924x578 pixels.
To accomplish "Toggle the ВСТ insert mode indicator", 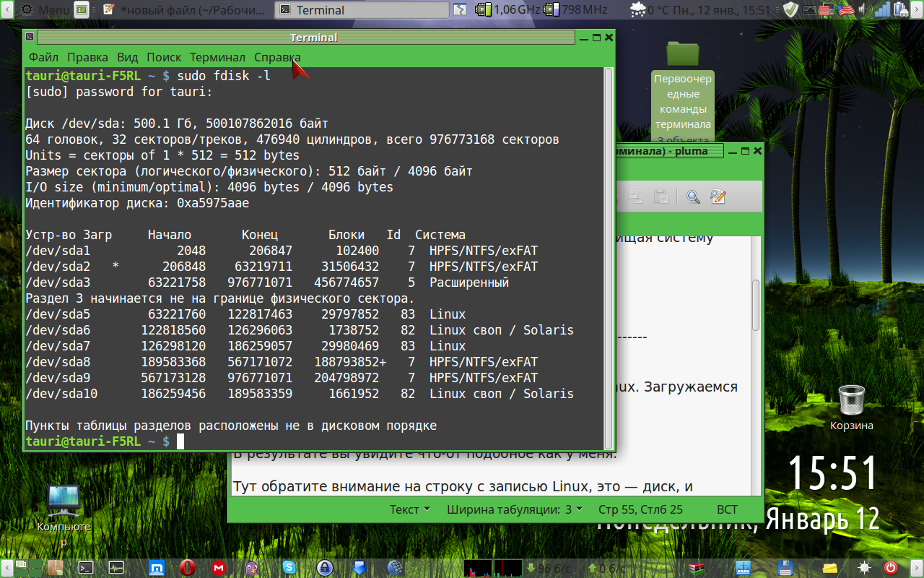I will pyautogui.click(x=727, y=509).
